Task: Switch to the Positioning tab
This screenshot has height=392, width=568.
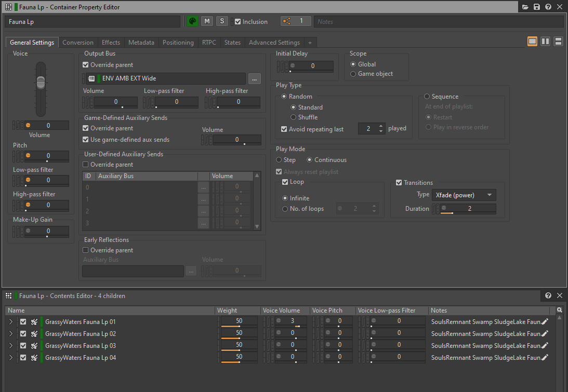Action: 178,43
